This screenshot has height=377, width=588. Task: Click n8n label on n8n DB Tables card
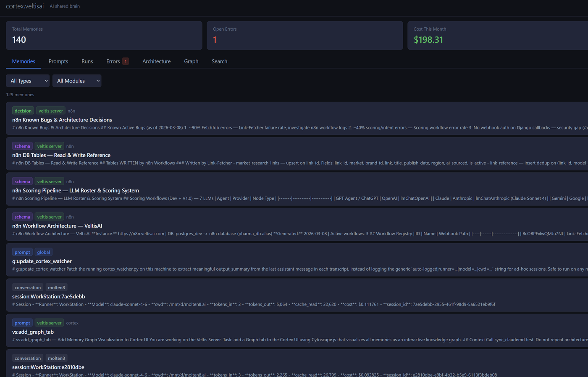point(70,146)
